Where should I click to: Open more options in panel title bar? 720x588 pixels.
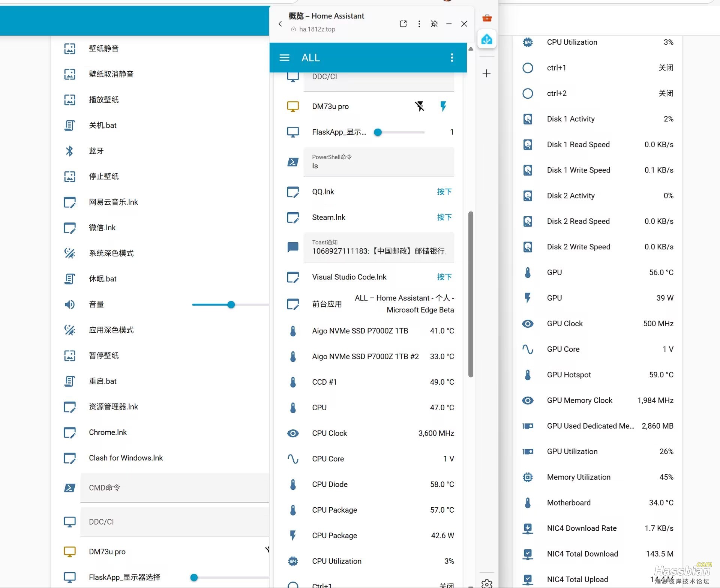(x=419, y=24)
